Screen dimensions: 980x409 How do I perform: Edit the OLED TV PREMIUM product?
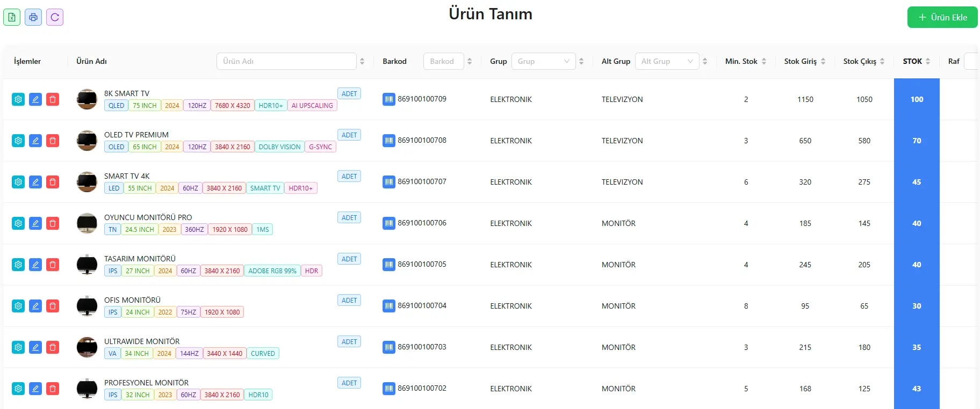tap(35, 141)
